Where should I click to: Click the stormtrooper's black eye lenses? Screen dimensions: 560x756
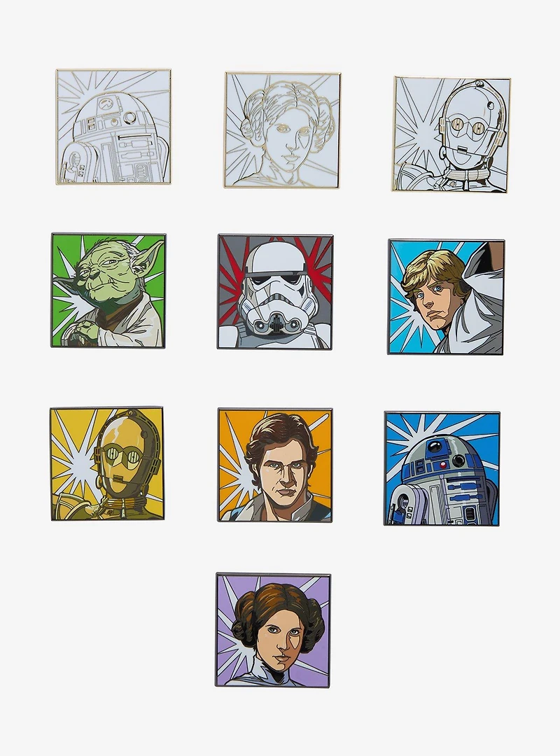[x=274, y=281]
